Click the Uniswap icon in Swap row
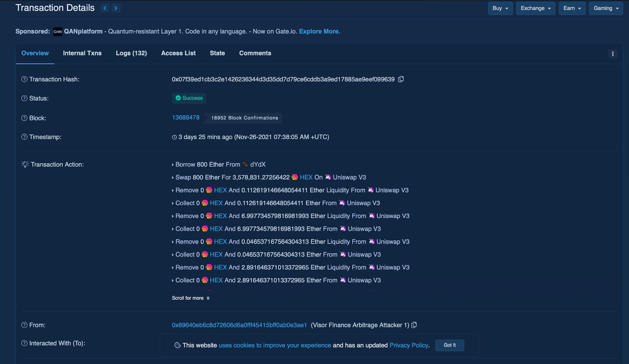This screenshot has width=629, height=364. pos(328,177)
